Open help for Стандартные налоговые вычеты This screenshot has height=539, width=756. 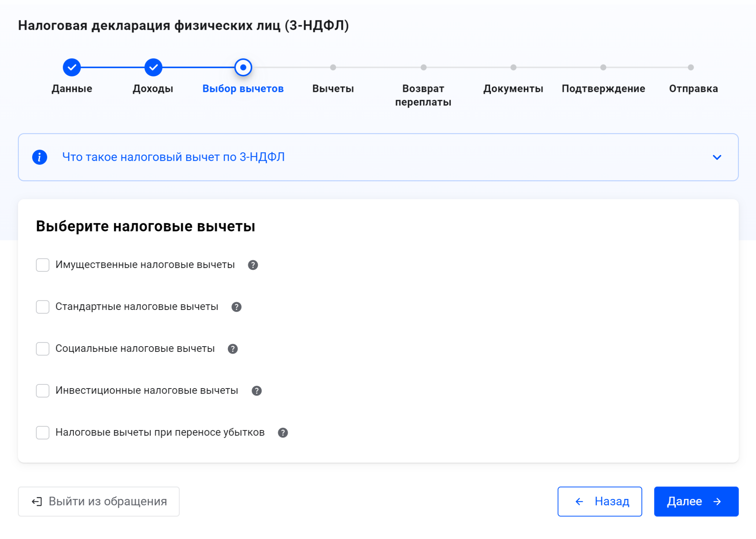[236, 307]
